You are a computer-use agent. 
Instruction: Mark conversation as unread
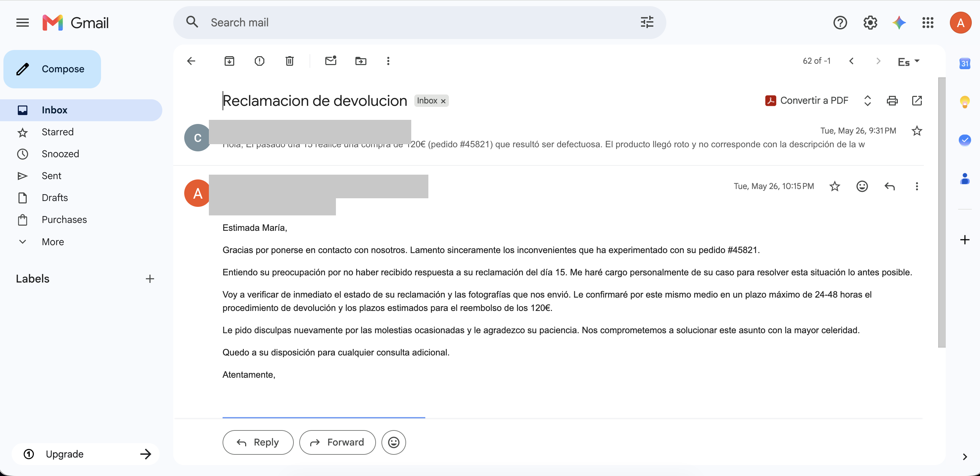[330, 61]
